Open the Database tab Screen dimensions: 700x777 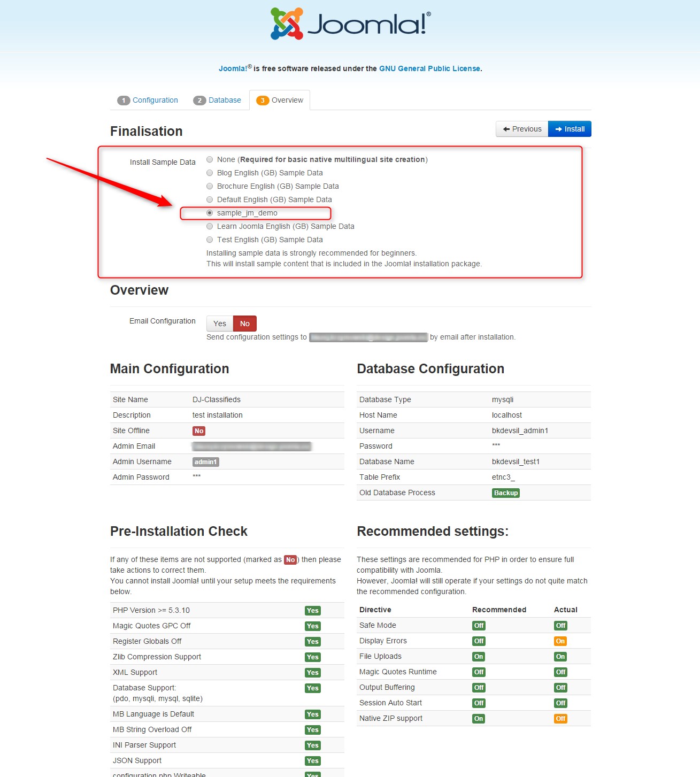217,100
